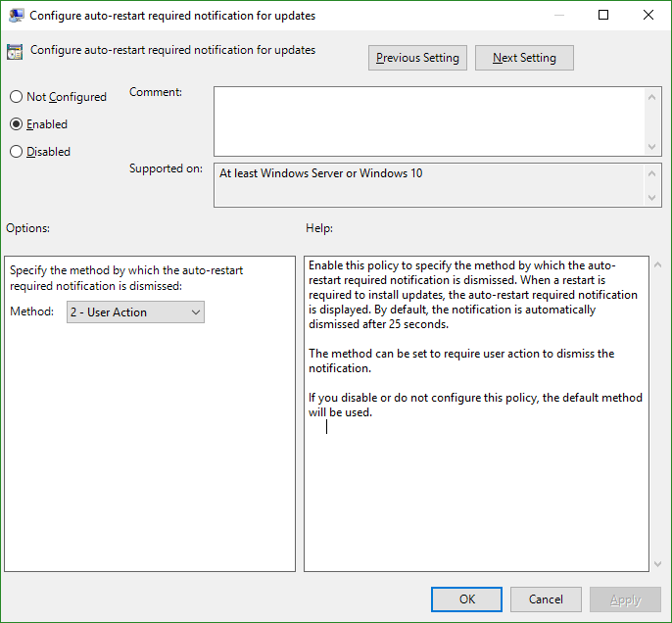Viewport: 672px width, 623px height.
Task: Maximize the policy settings window
Action: tap(603, 15)
